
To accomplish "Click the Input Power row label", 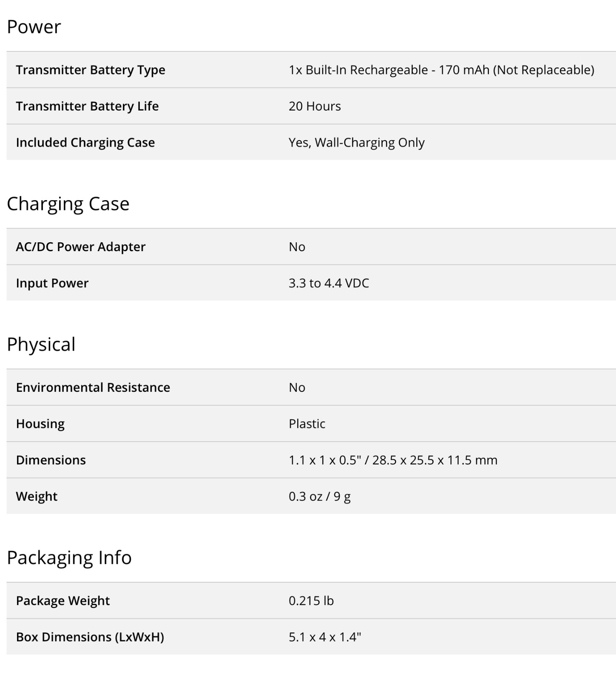I will pos(52,283).
